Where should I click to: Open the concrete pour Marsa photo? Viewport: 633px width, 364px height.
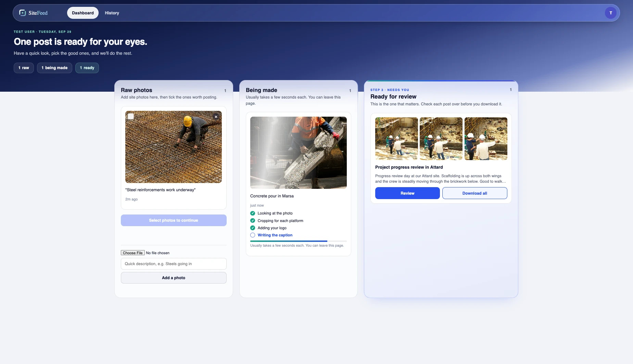pyautogui.click(x=299, y=153)
